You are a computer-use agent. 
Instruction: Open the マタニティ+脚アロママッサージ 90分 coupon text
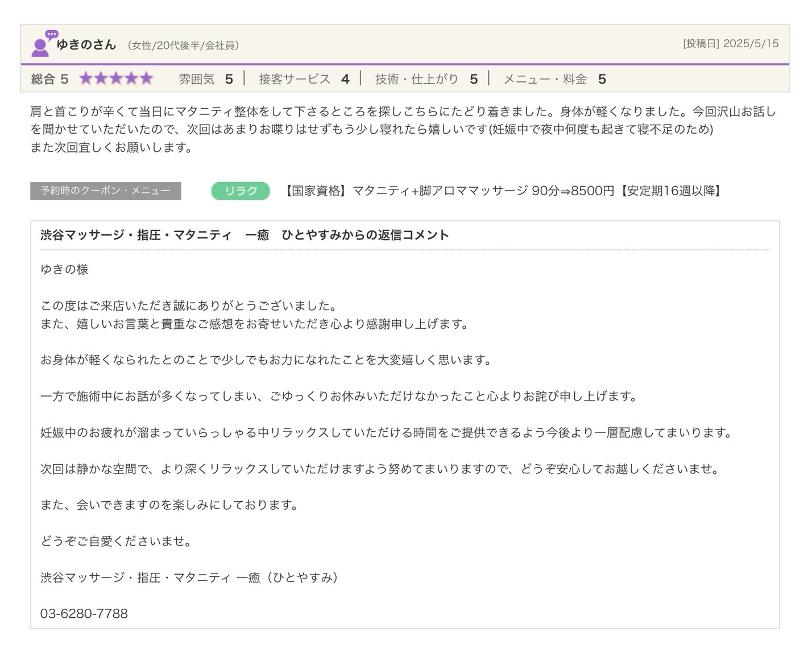[x=503, y=191]
